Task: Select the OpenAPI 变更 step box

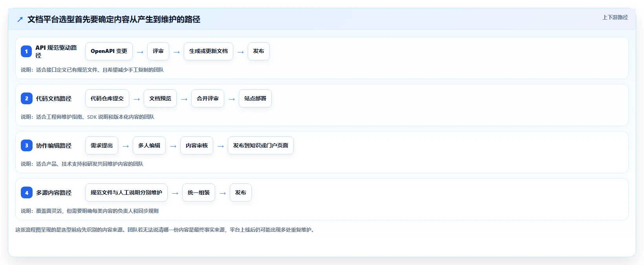Action: (109, 51)
